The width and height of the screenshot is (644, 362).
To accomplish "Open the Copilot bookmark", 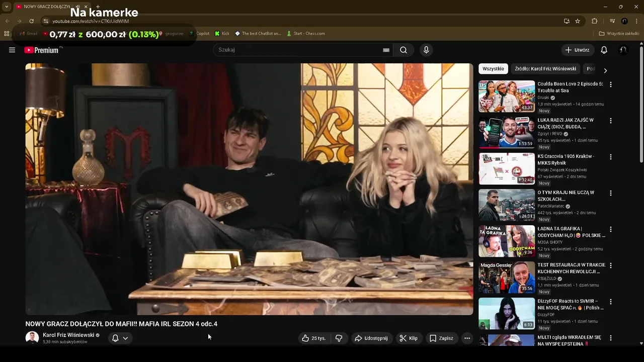I will point(199,34).
